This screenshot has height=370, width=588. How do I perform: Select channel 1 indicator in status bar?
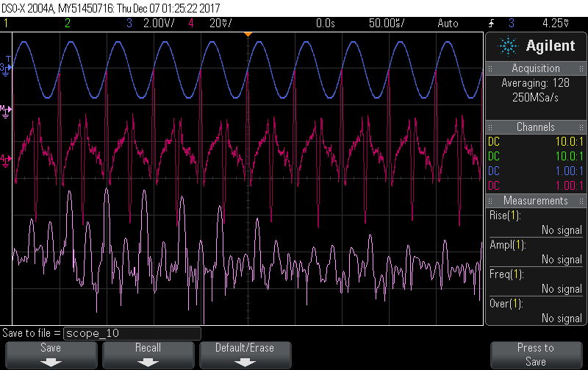(x=6, y=24)
